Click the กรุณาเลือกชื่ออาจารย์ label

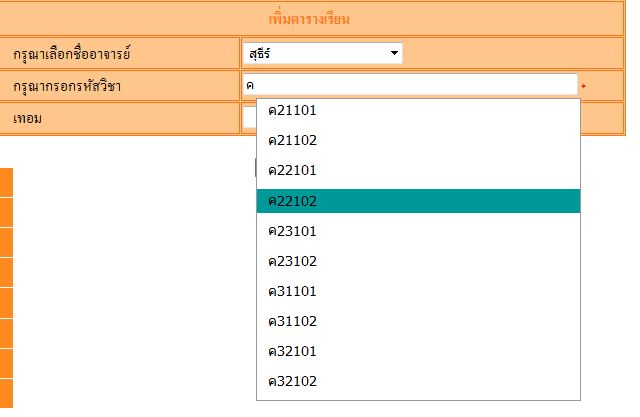pyautogui.click(x=73, y=52)
